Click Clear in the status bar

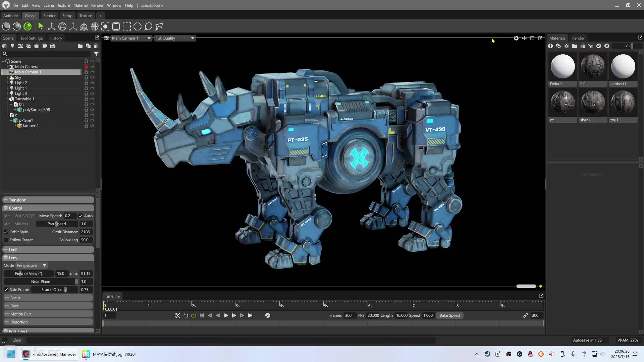(17, 340)
